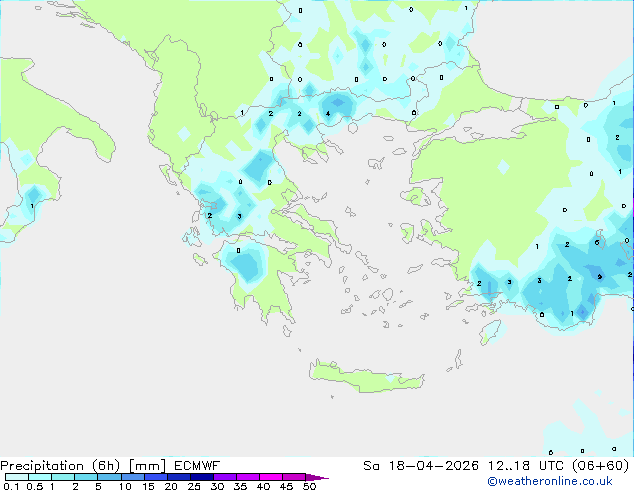Click the '[mm]' unit label
The image size is (634, 490).
tap(147, 466)
